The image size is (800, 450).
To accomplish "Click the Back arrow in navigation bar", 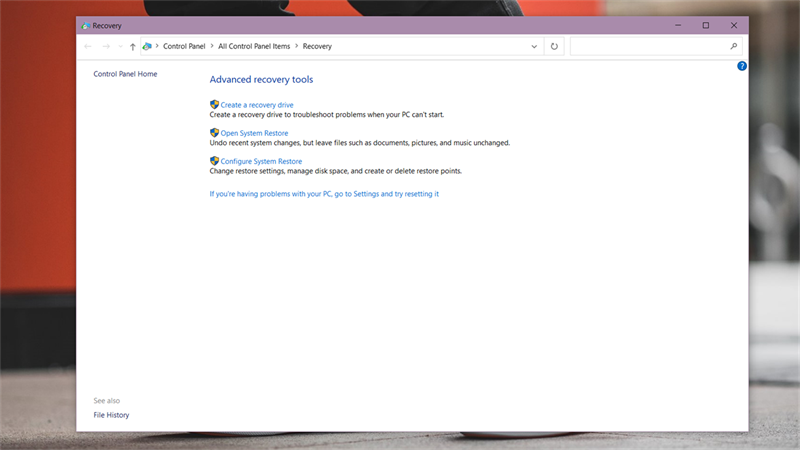I will pos(88,46).
